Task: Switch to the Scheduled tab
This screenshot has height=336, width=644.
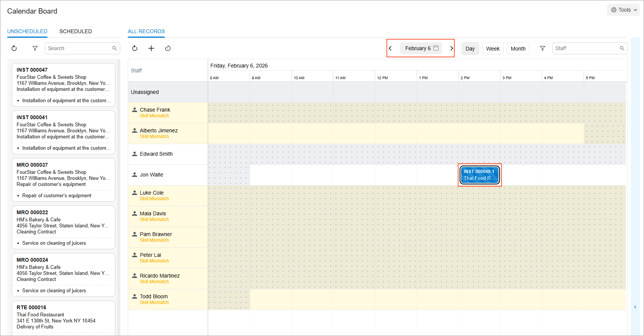Action: click(x=75, y=31)
